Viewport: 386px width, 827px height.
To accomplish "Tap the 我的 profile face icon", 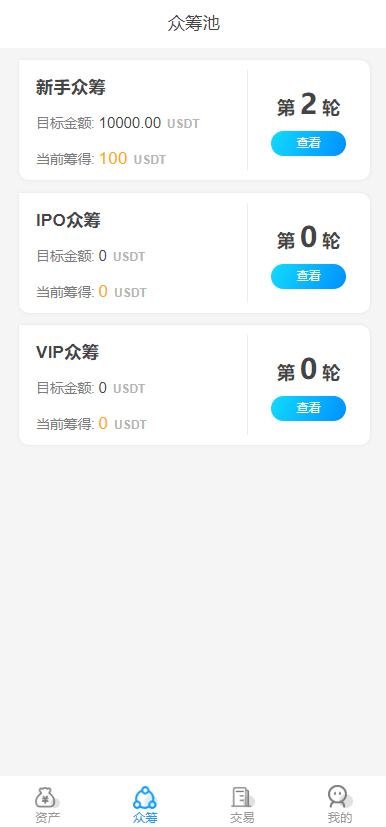I will pyautogui.click(x=340, y=796).
